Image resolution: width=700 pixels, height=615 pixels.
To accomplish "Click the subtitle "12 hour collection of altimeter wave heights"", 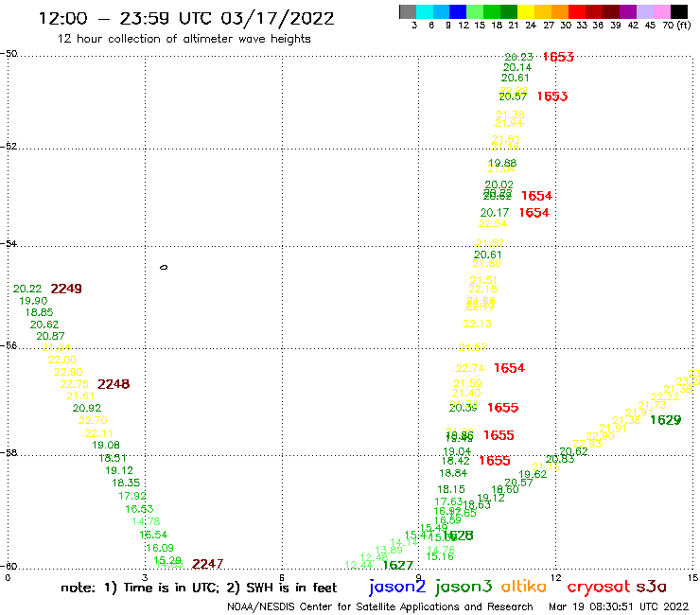I will [x=184, y=39].
